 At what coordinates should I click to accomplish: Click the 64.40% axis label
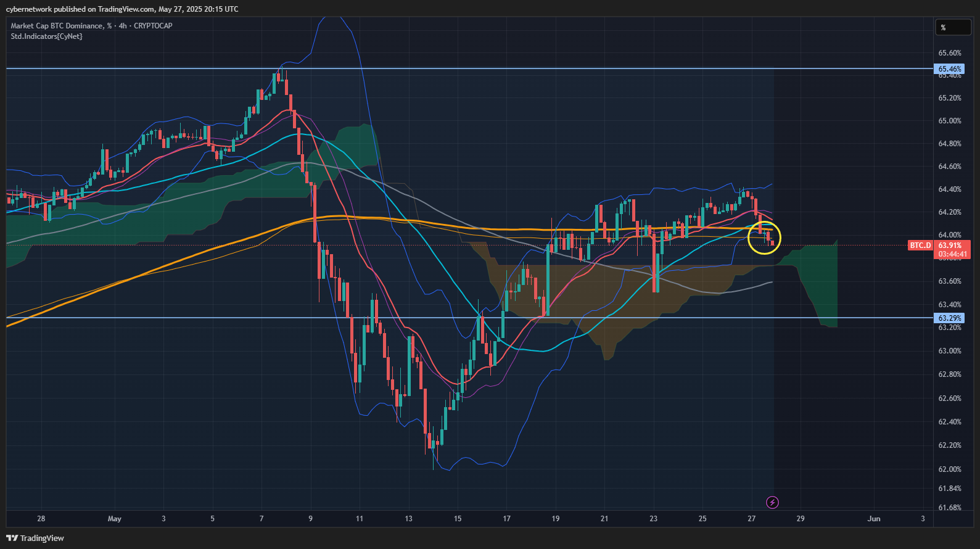(950, 189)
